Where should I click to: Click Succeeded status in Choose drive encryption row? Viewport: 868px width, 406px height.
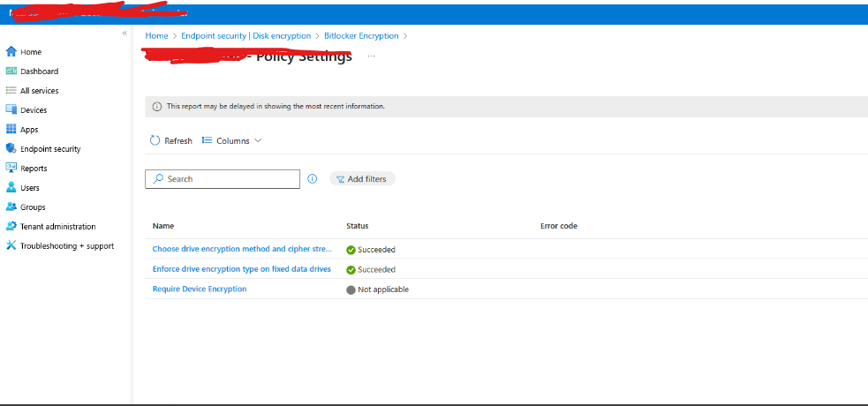coord(376,250)
